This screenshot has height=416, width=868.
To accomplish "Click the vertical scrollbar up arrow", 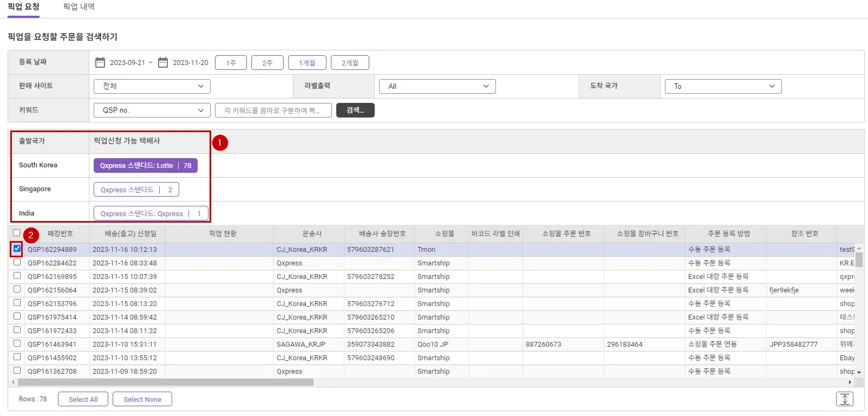I will 859,249.
